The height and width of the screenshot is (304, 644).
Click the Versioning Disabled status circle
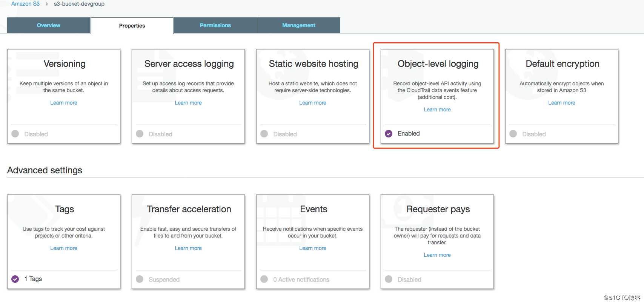pos(15,134)
